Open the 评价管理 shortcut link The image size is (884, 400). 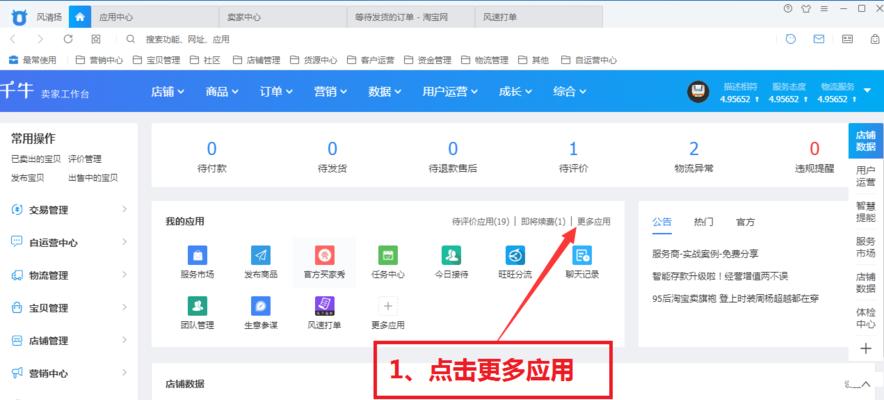[85, 159]
